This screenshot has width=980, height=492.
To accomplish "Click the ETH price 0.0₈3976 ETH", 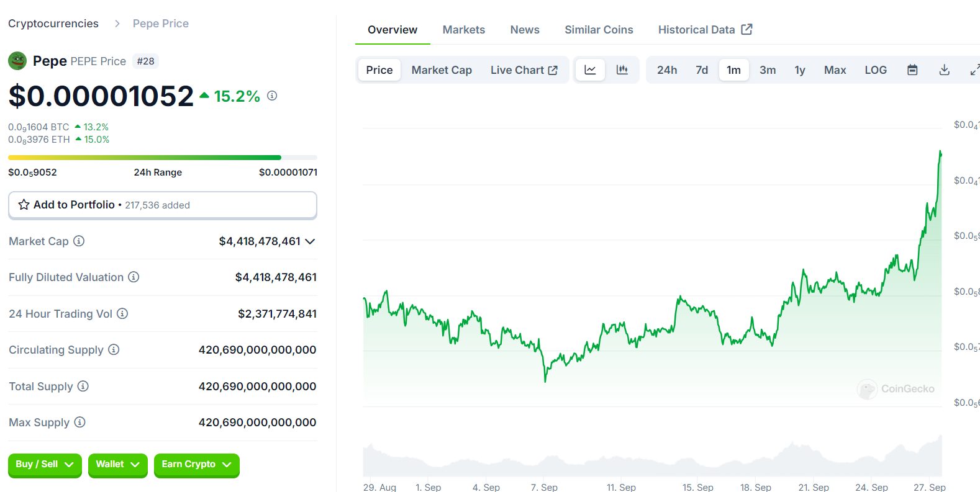I will (39, 140).
